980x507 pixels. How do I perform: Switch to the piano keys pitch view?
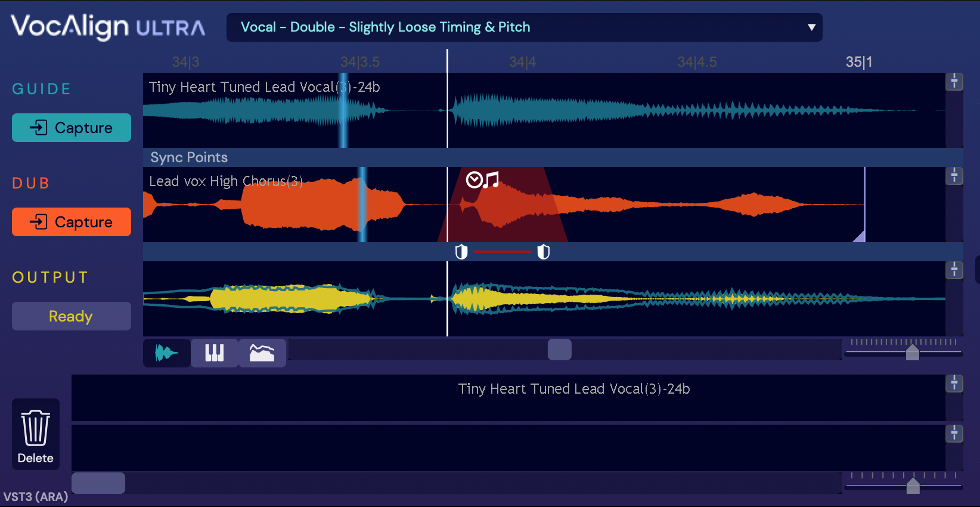click(214, 353)
